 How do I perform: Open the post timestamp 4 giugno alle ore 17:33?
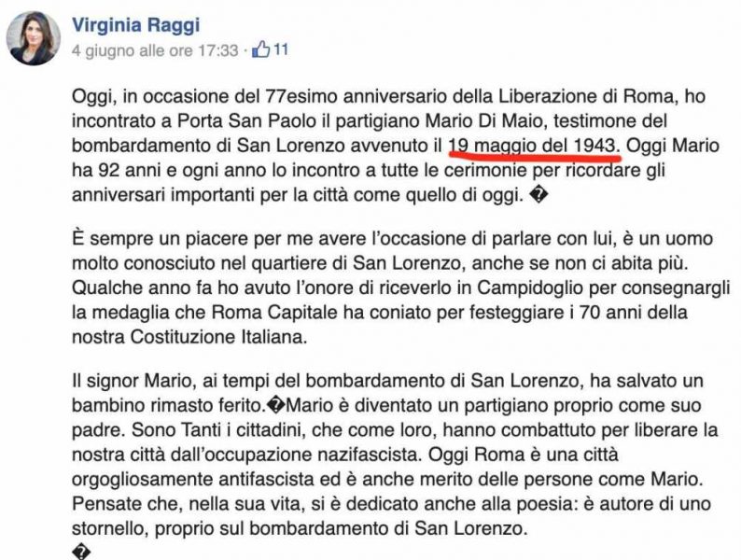pyautogui.click(x=155, y=50)
